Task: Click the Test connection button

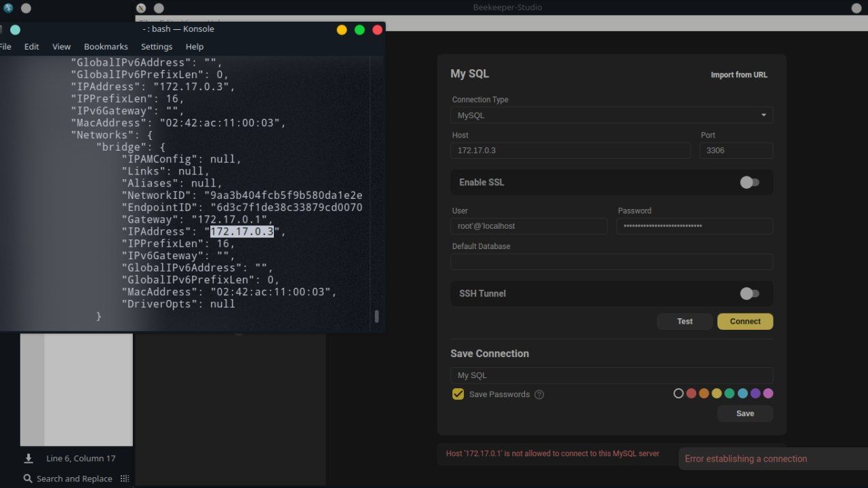Action: [685, 322]
